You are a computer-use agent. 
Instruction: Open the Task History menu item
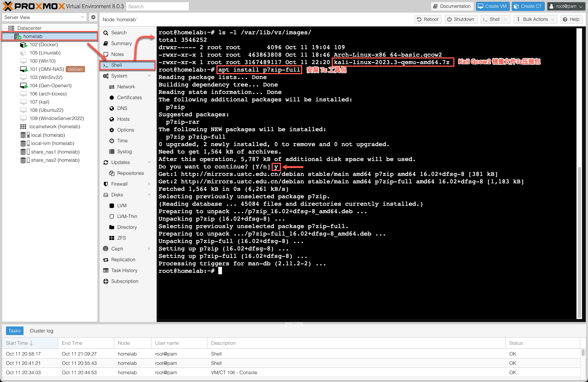click(x=124, y=271)
